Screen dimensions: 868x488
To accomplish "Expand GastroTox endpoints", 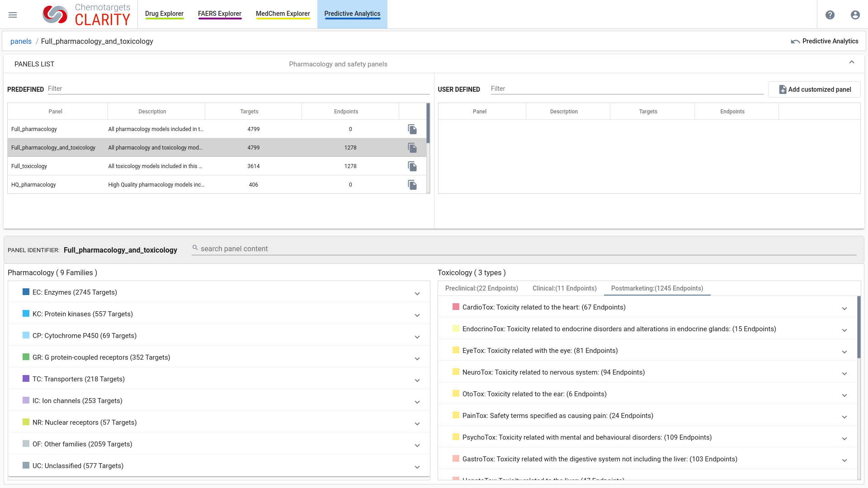I will (844, 460).
